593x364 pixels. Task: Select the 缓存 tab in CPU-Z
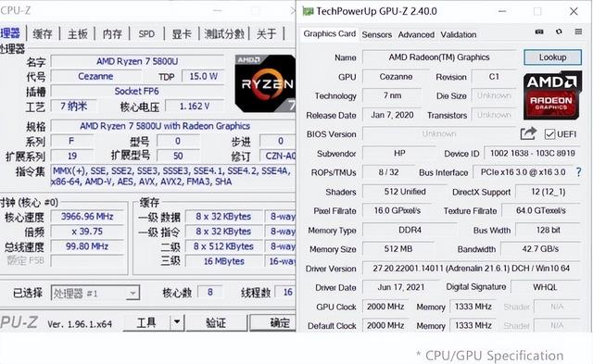point(43,34)
